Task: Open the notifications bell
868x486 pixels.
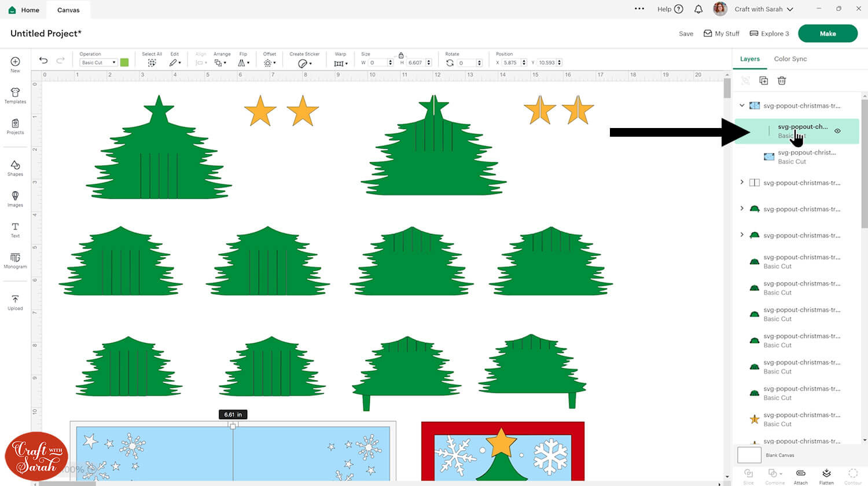Action: pyautogui.click(x=698, y=9)
